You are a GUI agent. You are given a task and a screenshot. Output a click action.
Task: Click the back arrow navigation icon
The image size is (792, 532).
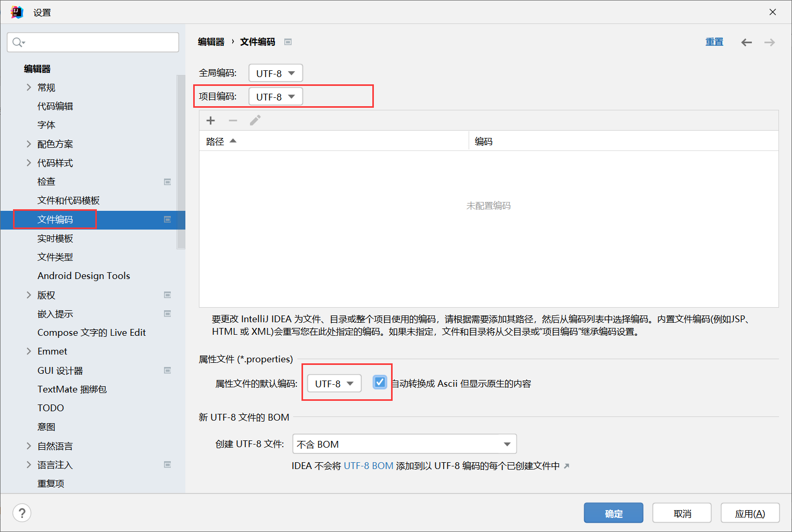click(747, 42)
